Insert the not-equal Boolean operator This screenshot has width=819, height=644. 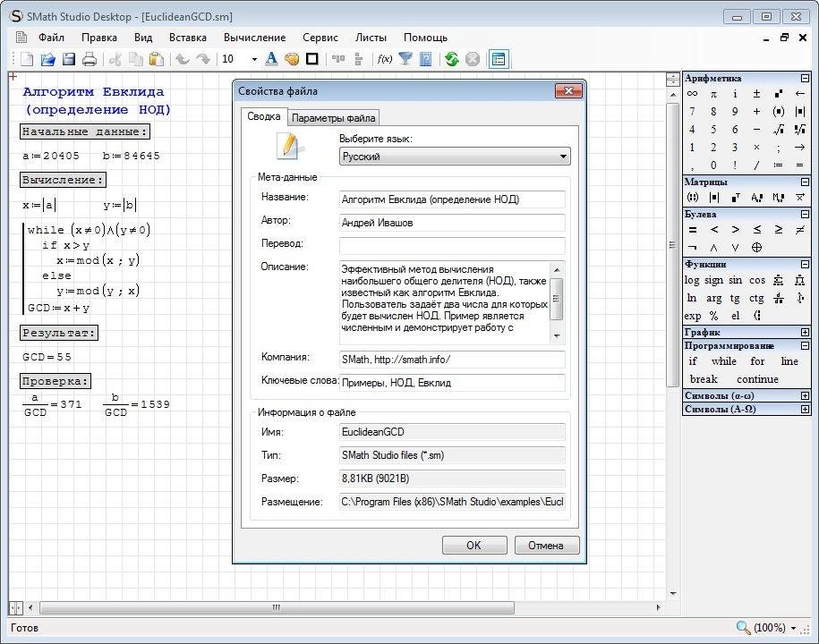[x=799, y=230]
